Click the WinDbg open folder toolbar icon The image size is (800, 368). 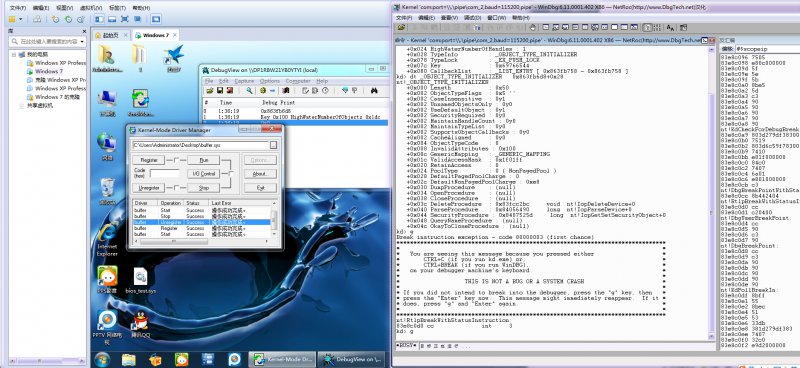tap(402, 27)
